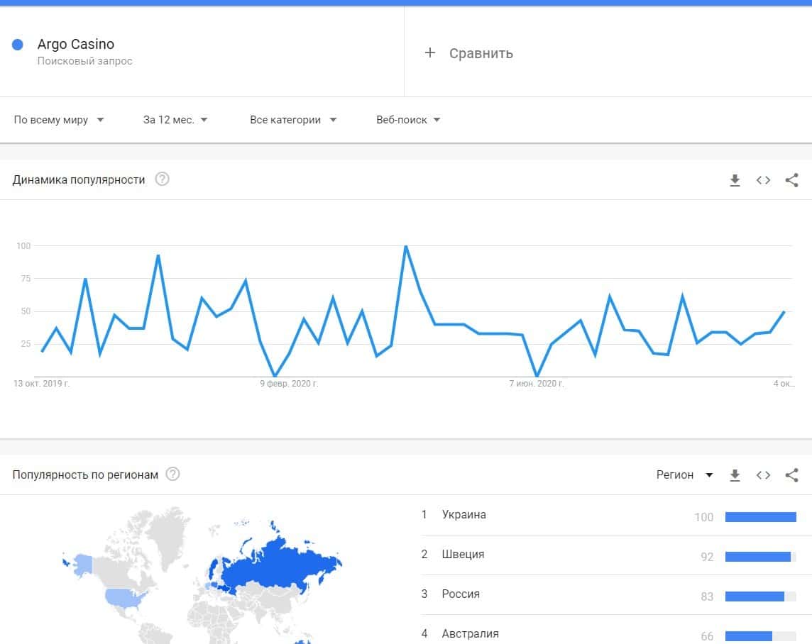
Task: Share the regional popularity section
Action: [792, 475]
